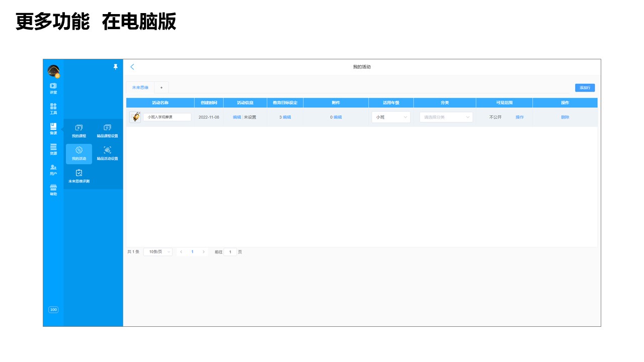Click the 小班入学观摩课 activity name field
644x362 pixels.
pyautogui.click(x=167, y=117)
